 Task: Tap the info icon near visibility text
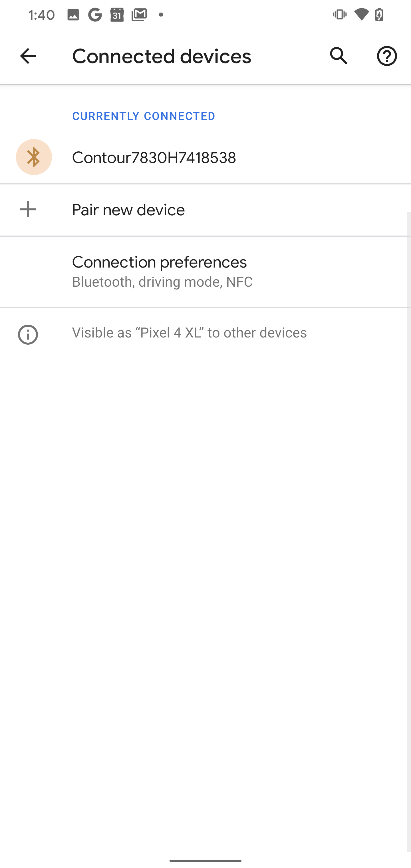tap(28, 334)
